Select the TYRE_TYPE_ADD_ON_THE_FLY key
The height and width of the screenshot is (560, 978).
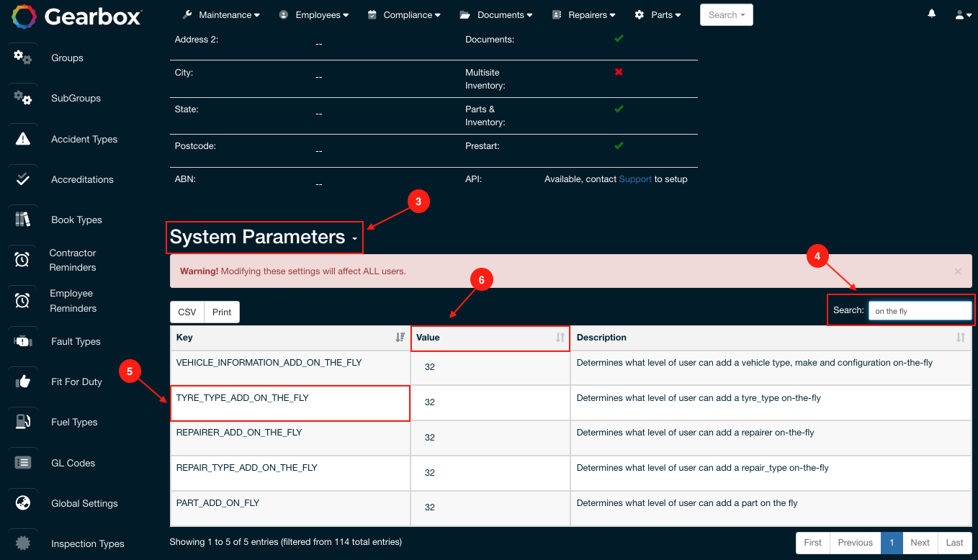pyautogui.click(x=242, y=398)
